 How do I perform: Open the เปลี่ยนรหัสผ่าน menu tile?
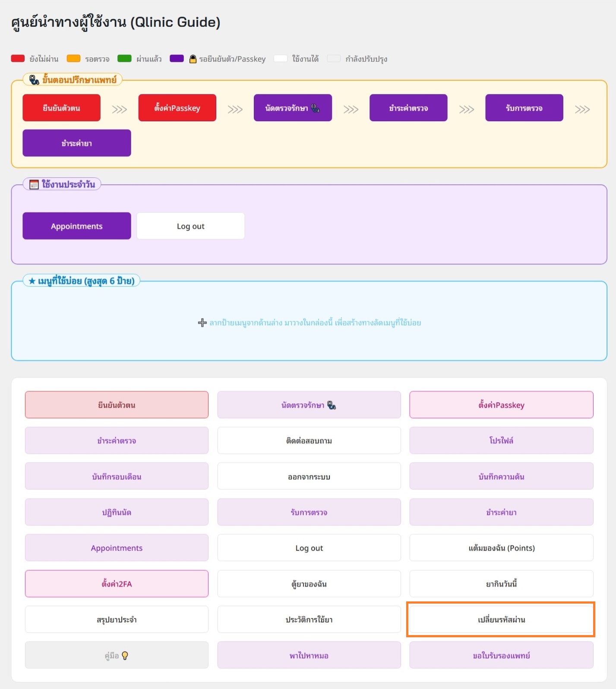point(501,620)
